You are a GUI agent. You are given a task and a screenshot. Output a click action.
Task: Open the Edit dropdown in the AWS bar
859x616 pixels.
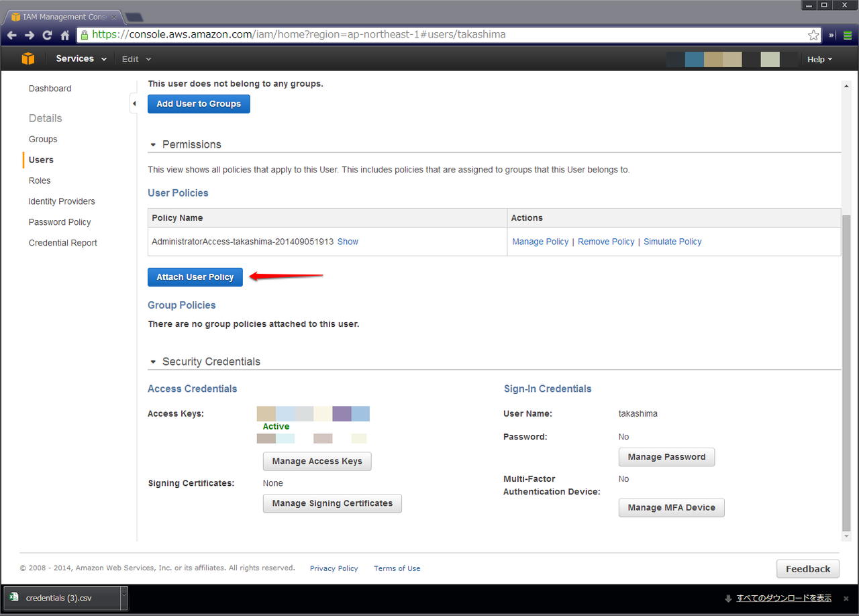click(137, 59)
